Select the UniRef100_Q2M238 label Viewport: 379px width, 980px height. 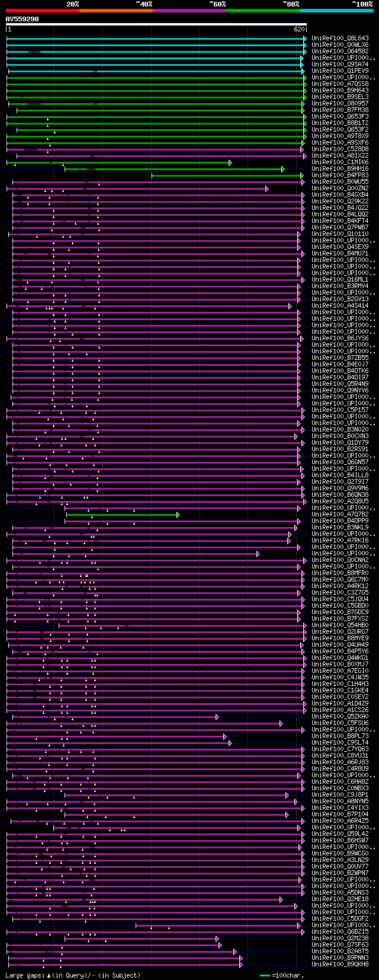340,938
